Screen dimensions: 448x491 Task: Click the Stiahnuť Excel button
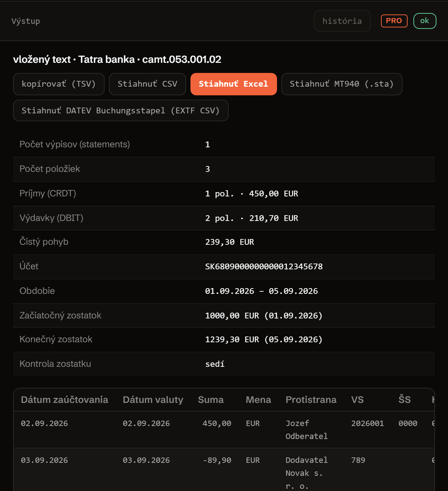point(233,84)
